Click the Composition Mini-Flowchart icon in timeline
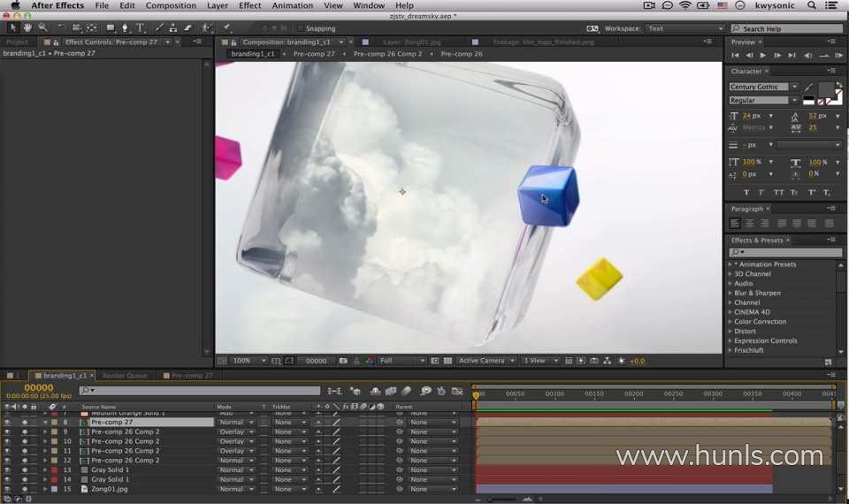Screen dimensions: 849x504 point(334,391)
